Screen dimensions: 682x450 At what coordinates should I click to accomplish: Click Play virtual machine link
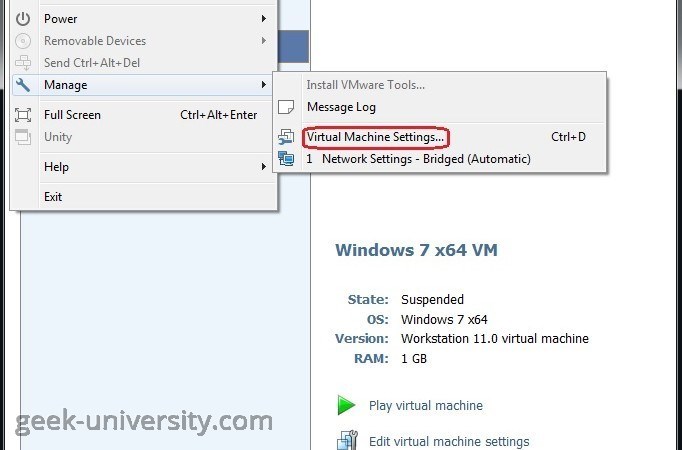point(426,406)
